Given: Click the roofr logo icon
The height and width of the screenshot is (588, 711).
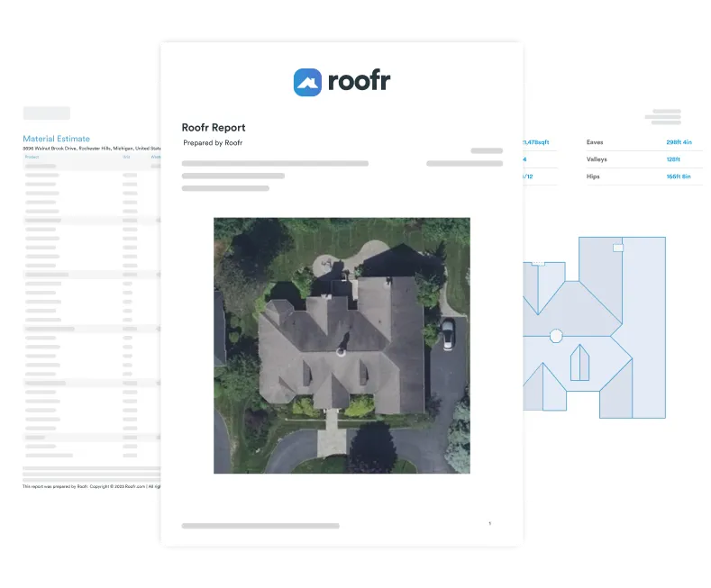Looking at the screenshot, I should (x=307, y=82).
